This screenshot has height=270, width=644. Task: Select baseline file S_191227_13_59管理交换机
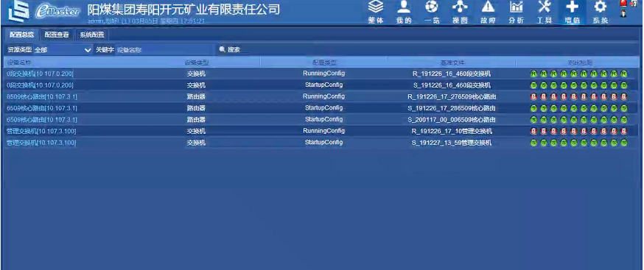coord(452,143)
